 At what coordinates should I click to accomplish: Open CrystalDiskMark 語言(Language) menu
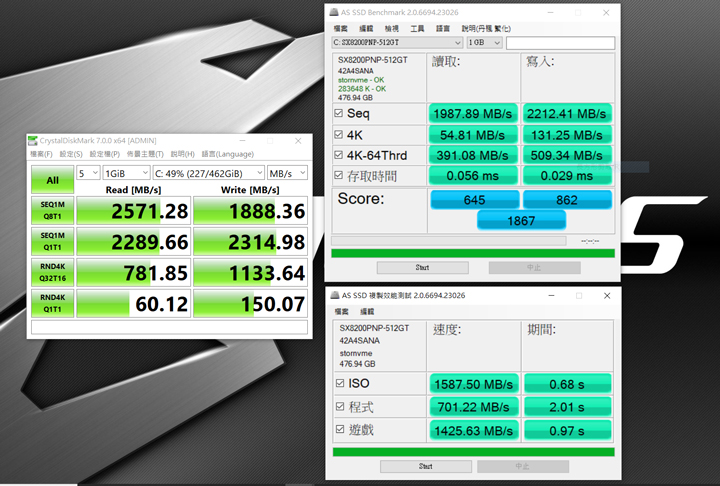pyautogui.click(x=228, y=154)
